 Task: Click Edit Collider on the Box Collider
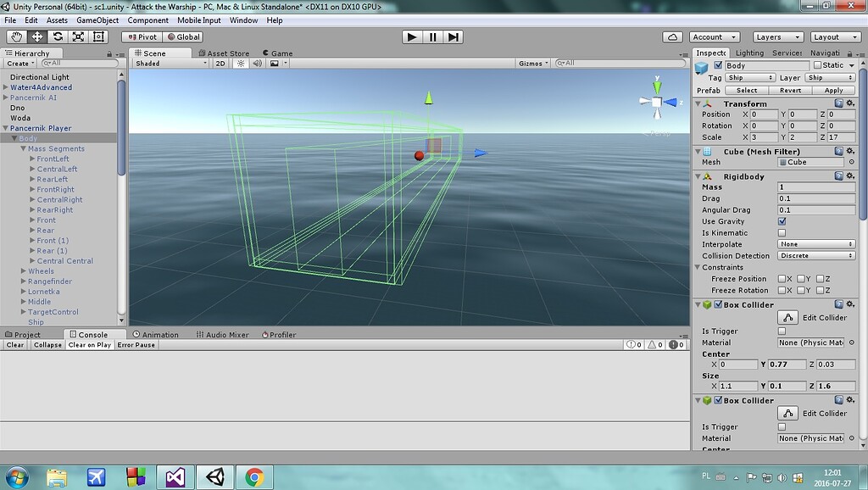[x=789, y=316]
